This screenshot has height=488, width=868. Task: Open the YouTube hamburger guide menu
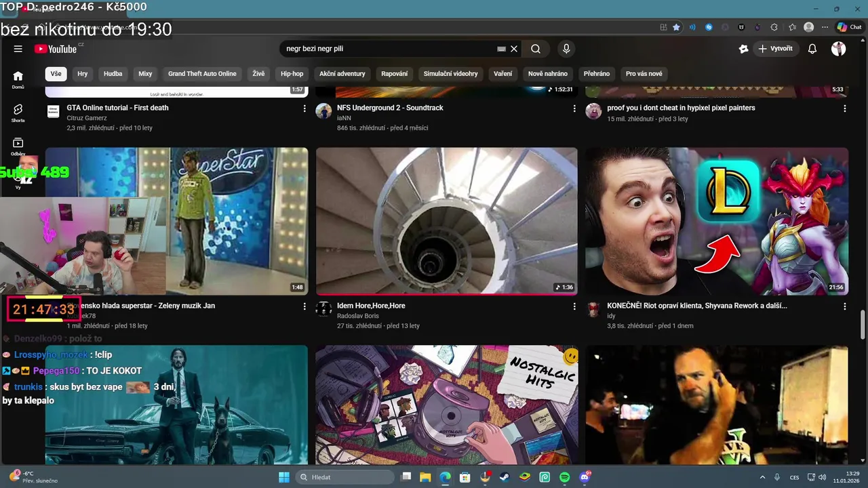(18, 49)
